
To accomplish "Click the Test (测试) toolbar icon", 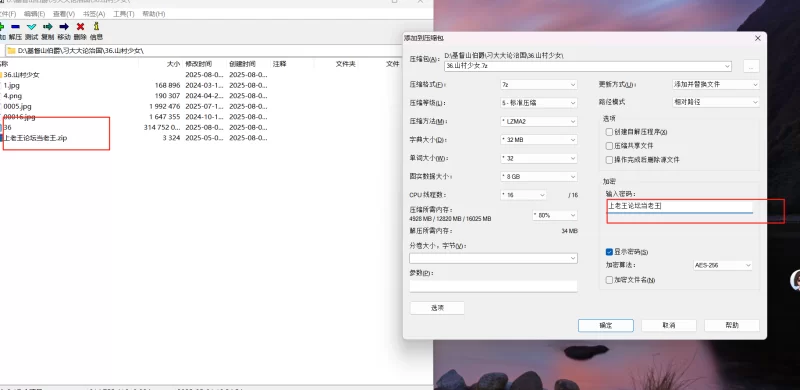I will point(32,27).
